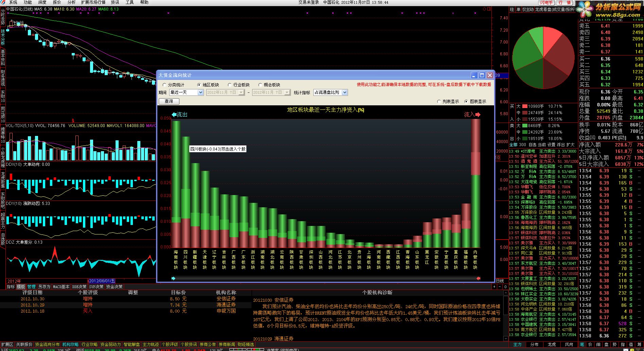Click 设置 in the alert list toolbar
The image size is (644, 351).
[552, 145]
